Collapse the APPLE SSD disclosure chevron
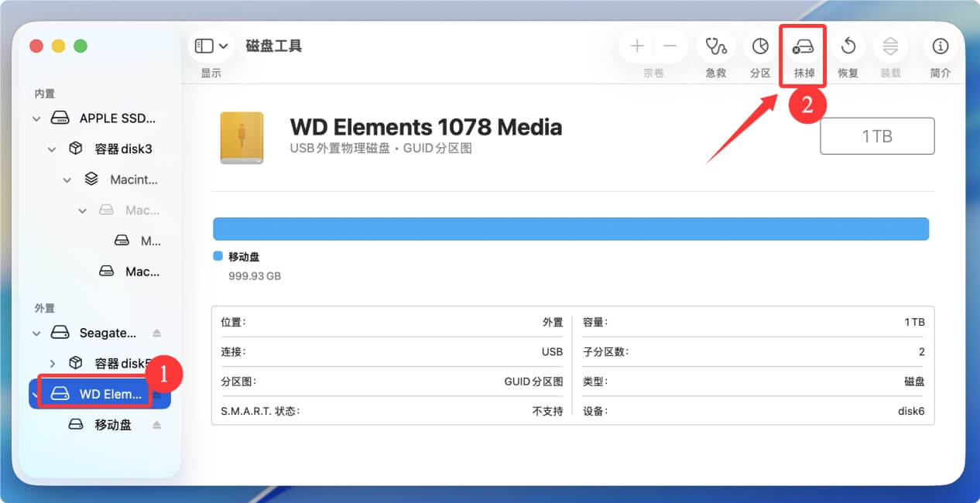This screenshot has height=503, width=980. [x=36, y=118]
